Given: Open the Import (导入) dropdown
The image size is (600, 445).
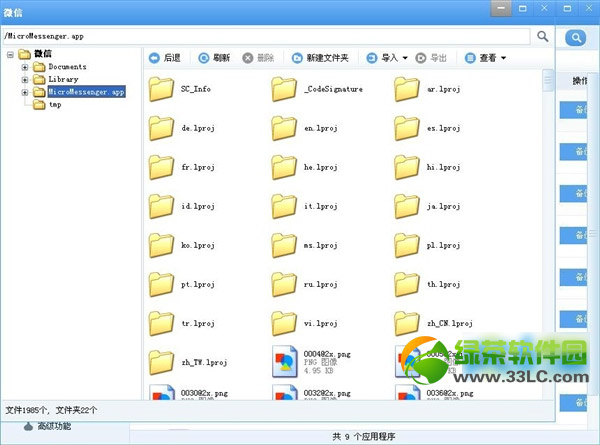Looking at the screenshot, I should point(388,58).
